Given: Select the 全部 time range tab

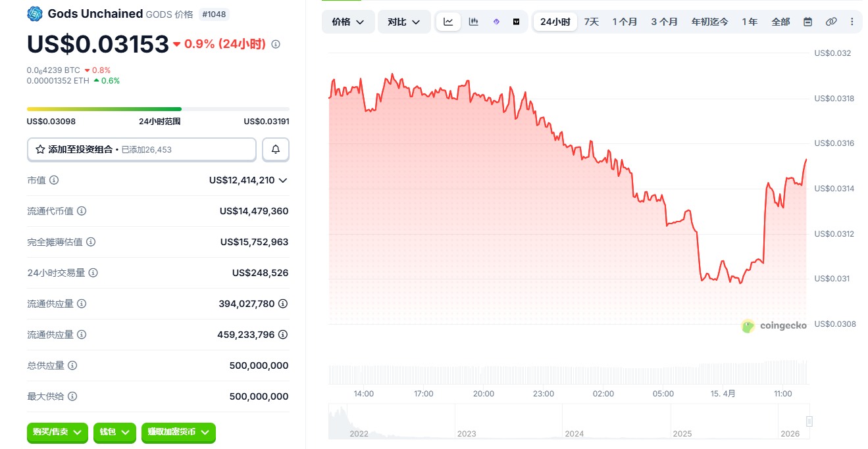Looking at the screenshot, I should [x=780, y=22].
